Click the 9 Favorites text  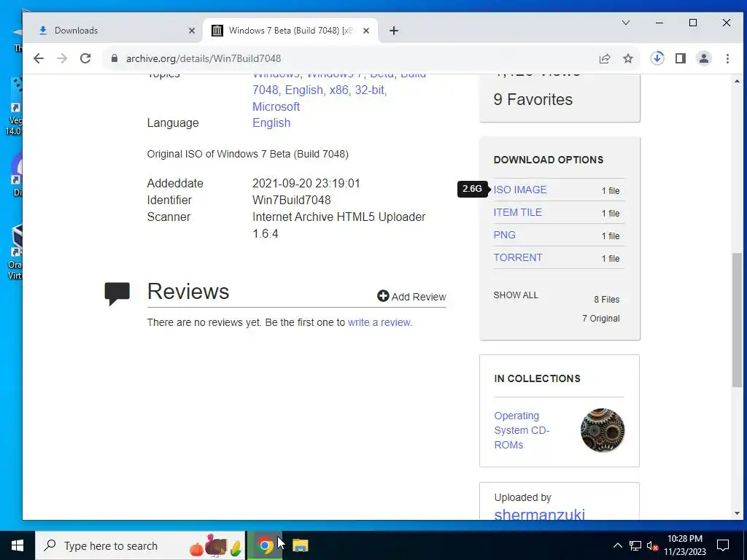533,99
